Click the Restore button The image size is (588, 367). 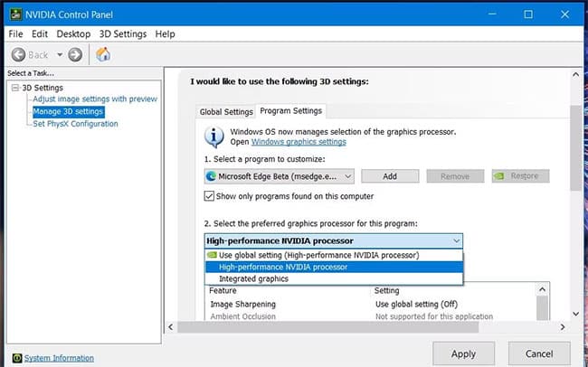point(520,175)
